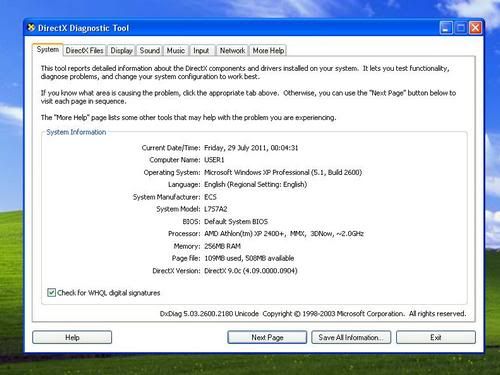Minimize the DirectX Diagnostic Tool window
This screenshot has width=500, height=375.
[x=446, y=28]
